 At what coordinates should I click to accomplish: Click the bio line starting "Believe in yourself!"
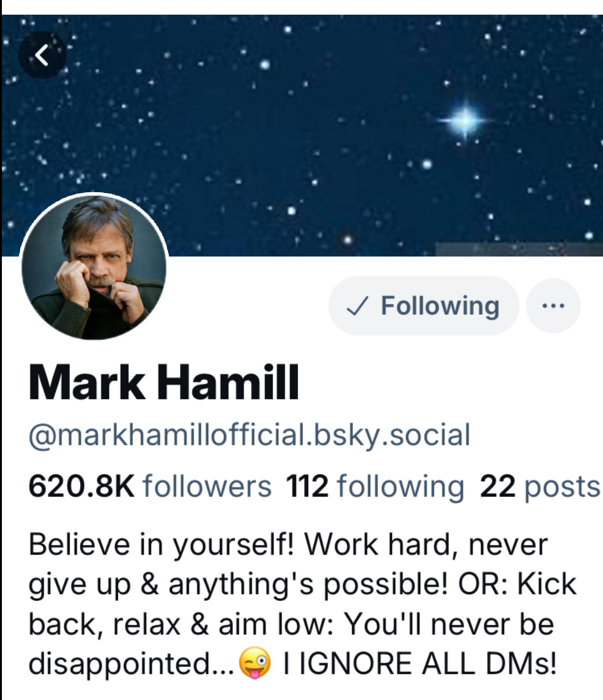[288, 544]
